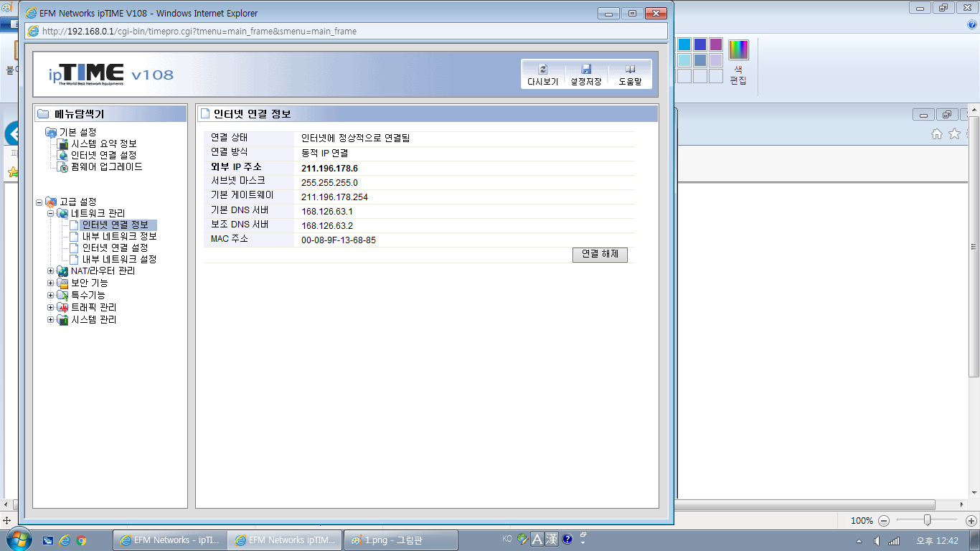The height and width of the screenshot is (551, 980).
Task: Select 시스템 요약 정보 in menu tree
Action: pyautogui.click(x=103, y=143)
